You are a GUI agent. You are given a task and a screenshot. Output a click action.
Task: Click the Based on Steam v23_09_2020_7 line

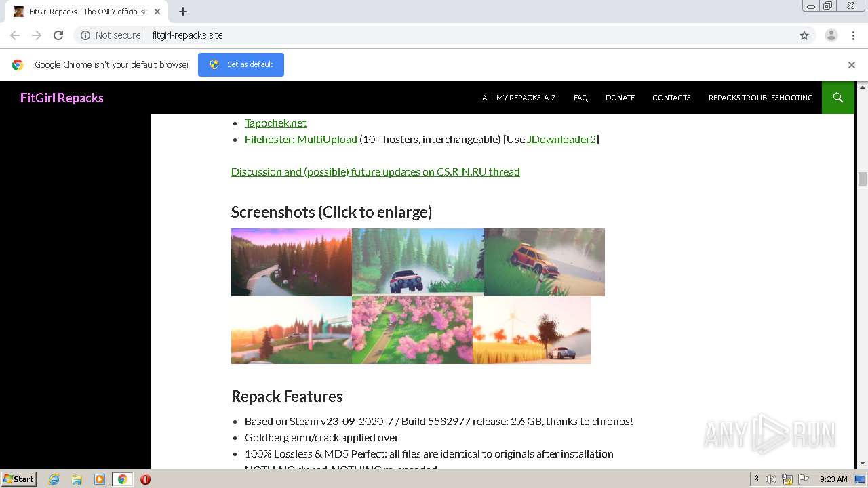coord(439,421)
